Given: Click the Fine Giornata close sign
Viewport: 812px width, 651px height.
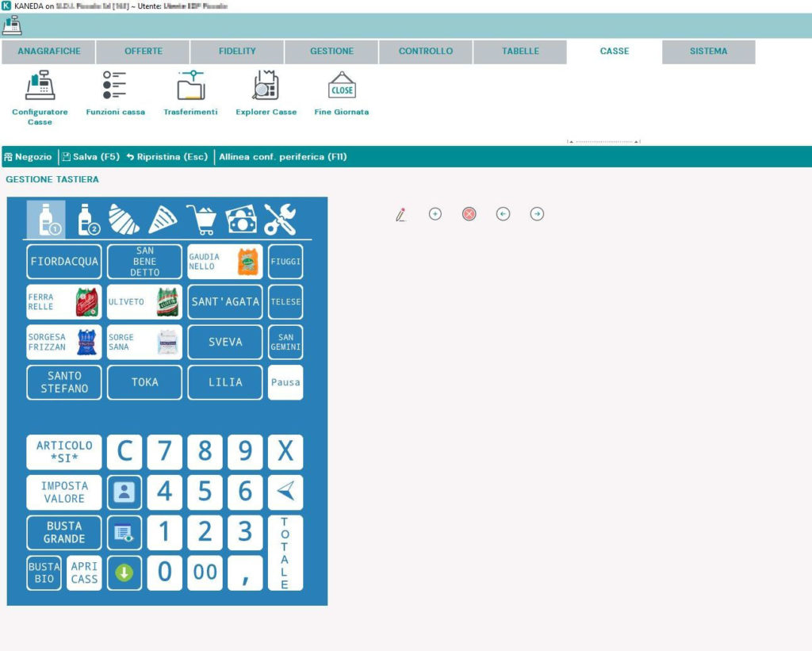Looking at the screenshot, I should click(x=342, y=86).
